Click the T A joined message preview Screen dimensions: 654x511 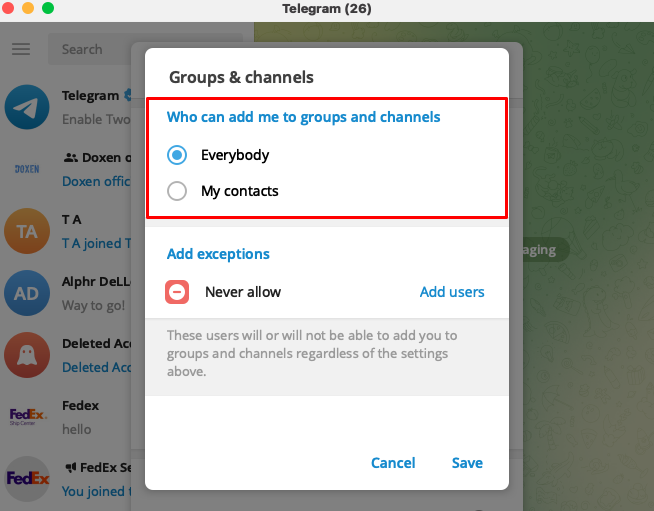96,243
